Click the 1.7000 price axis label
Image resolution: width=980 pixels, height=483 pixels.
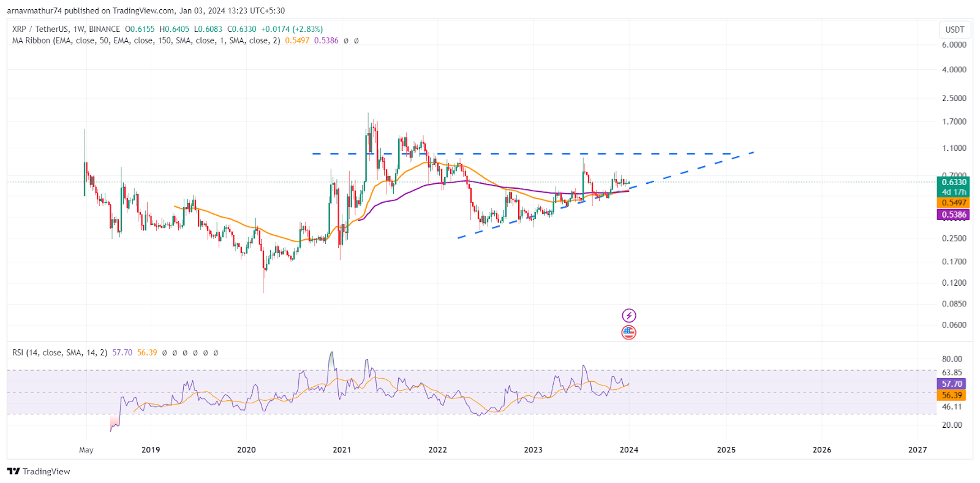pos(954,121)
